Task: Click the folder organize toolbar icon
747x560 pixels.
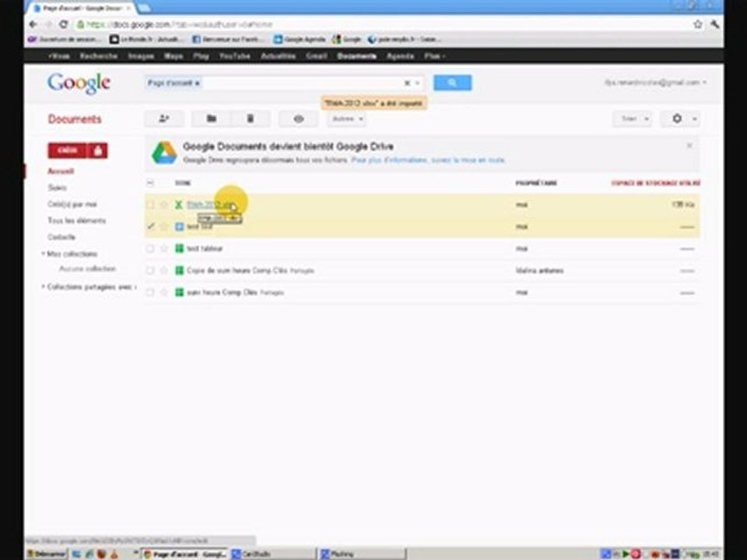Action: pos(211,118)
